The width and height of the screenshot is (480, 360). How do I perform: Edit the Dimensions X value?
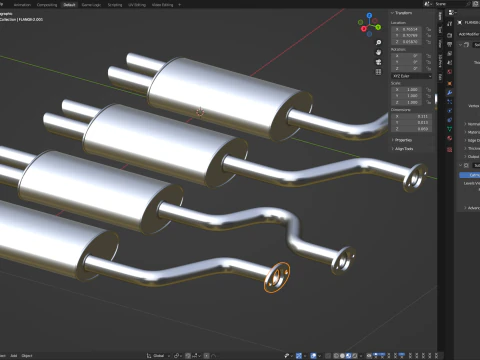tap(412, 116)
